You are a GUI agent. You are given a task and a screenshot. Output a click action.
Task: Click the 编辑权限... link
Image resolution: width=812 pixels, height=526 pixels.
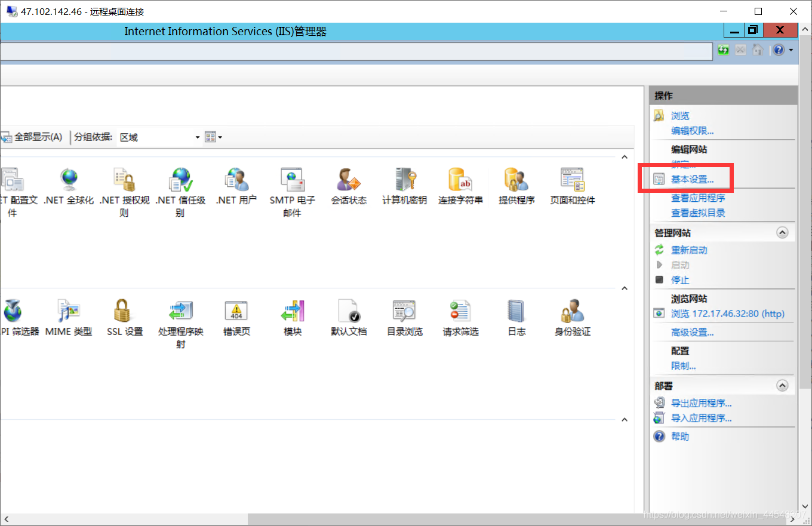coord(693,131)
